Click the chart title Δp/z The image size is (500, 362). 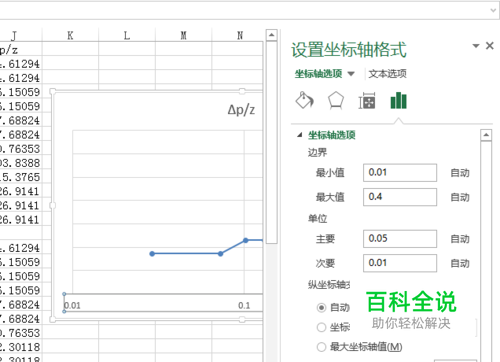tap(241, 110)
